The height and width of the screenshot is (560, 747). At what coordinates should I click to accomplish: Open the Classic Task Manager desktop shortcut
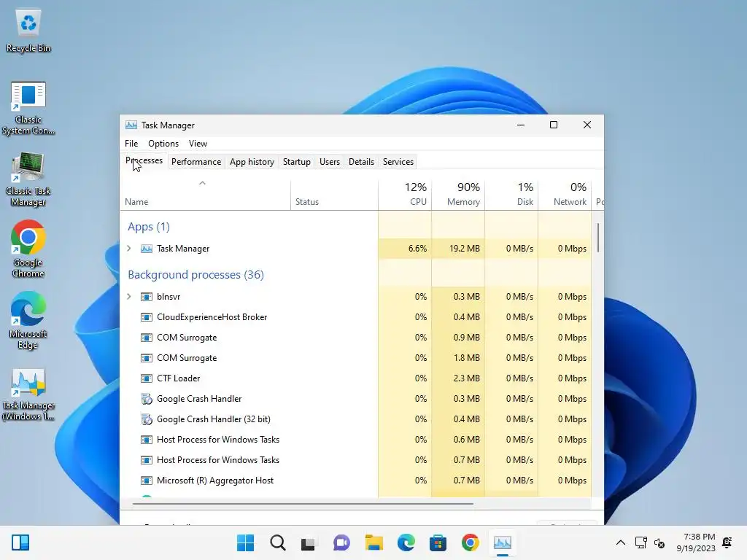coord(28,179)
